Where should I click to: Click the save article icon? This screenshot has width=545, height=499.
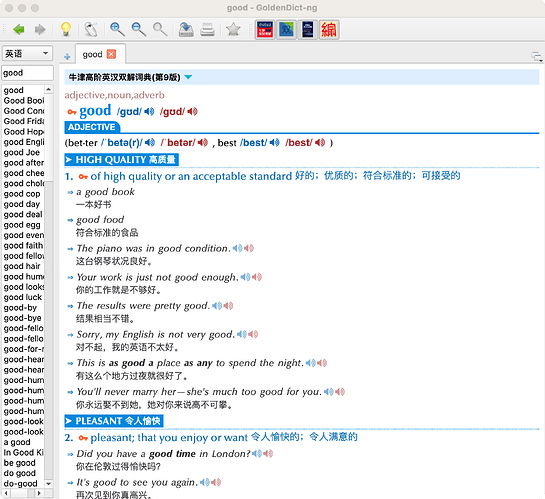[186, 29]
